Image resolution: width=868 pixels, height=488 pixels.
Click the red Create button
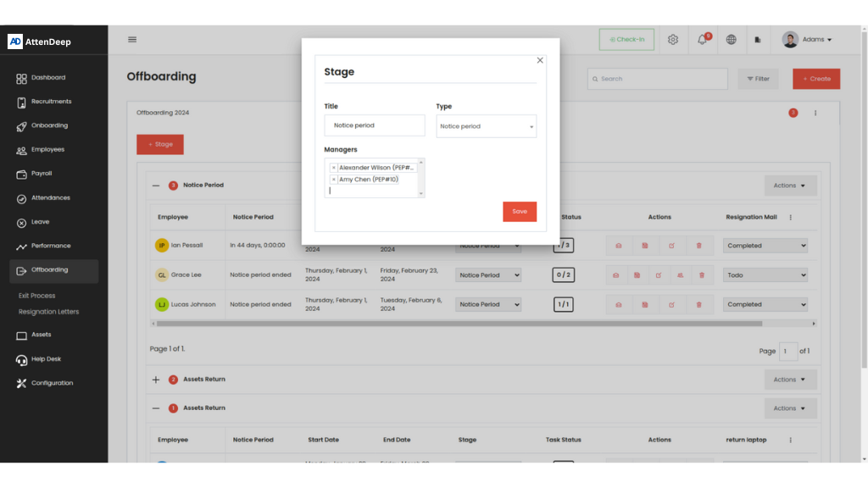click(x=815, y=79)
